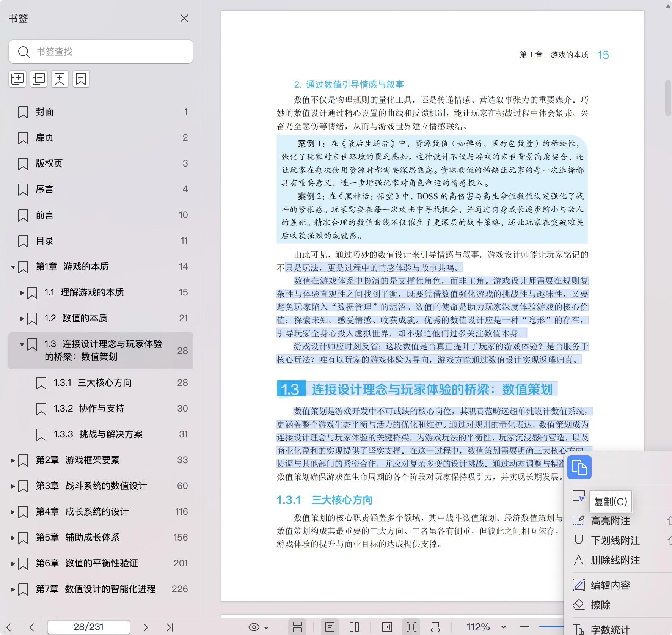Choose 编辑内容 from the context menu

click(x=610, y=585)
